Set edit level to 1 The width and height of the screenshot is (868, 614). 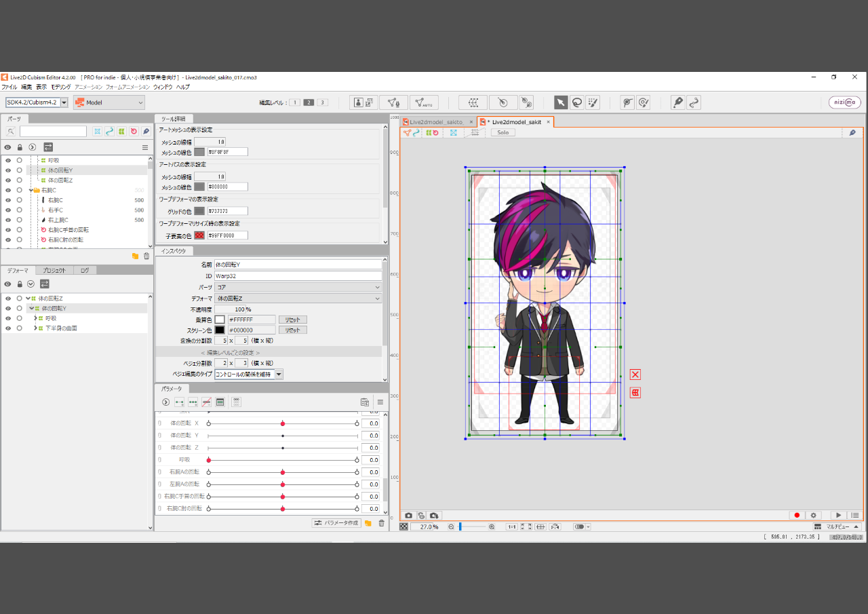pos(295,102)
